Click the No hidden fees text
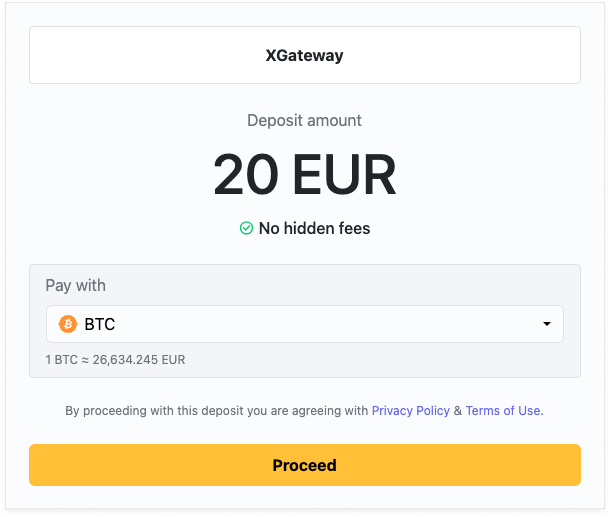This screenshot has width=610, height=517. pyautogui.click(x=314, y=228)
